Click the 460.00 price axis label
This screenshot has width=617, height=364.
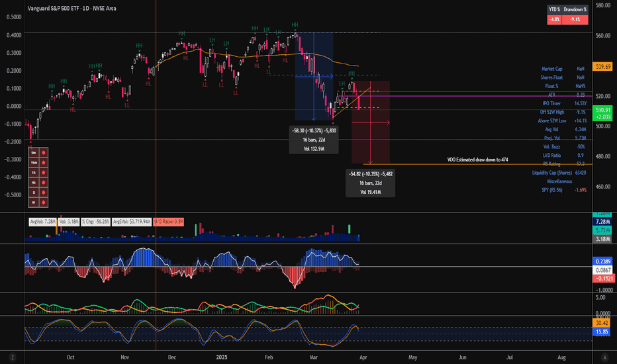[x=603, y=187]
